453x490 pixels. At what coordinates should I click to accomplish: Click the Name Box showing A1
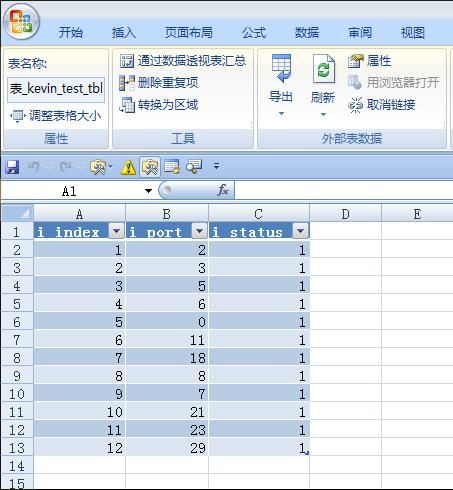tap(70, 191)
